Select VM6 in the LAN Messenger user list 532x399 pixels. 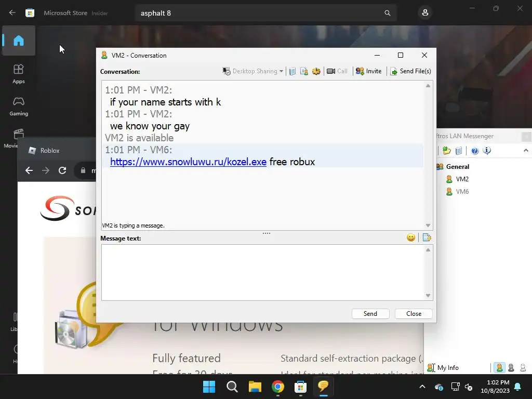click(458, 192)
